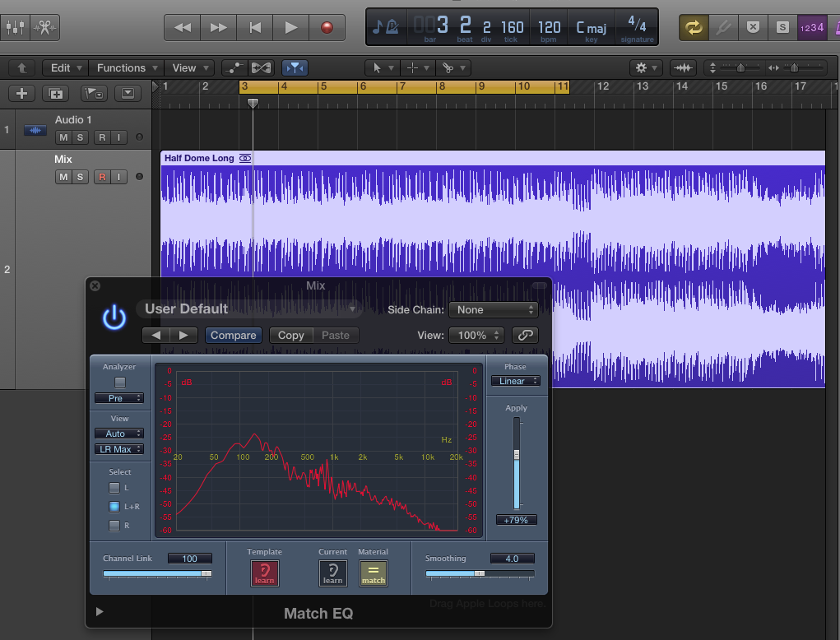Add a new track with plus button
Screen dimensions: 840x640
coord(22,93)
